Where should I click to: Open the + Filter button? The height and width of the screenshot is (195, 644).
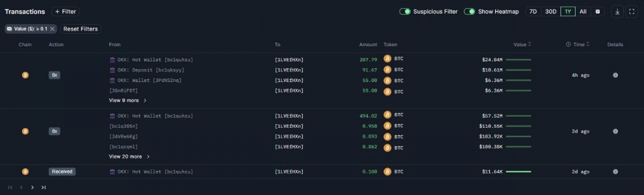pos(65,12)
